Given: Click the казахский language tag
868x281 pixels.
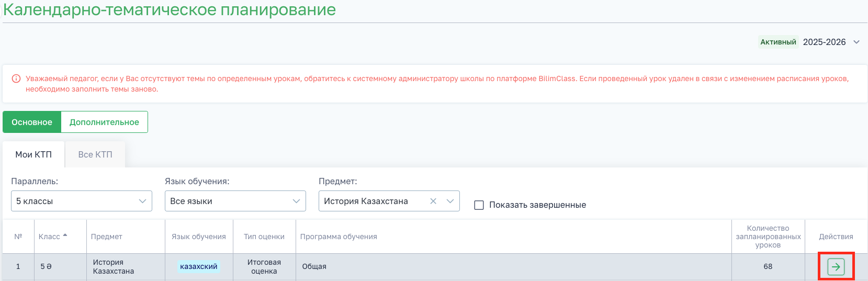Looking at the screenshot, I should (199, 267).
